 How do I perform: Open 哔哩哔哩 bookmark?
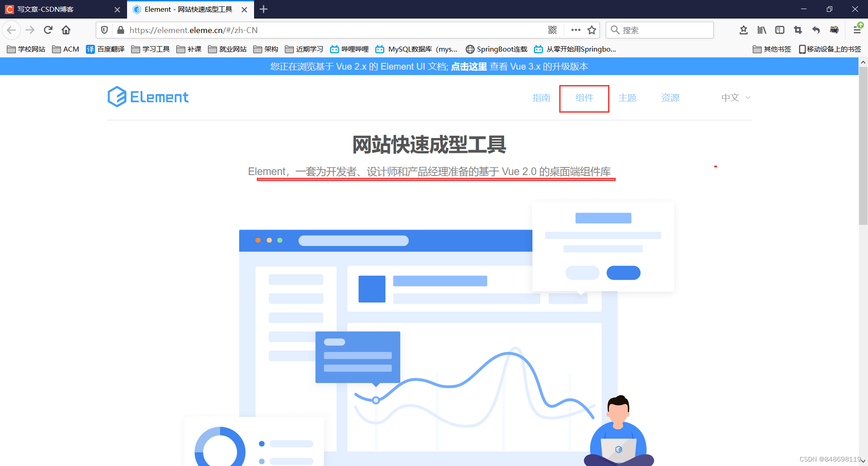click(x=349, y=49)
